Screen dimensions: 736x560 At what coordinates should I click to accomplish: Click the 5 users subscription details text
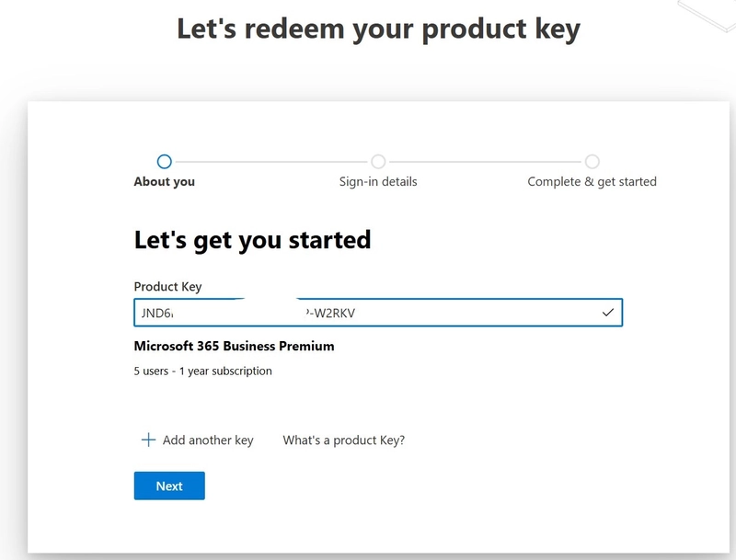(x=202, y=371)
